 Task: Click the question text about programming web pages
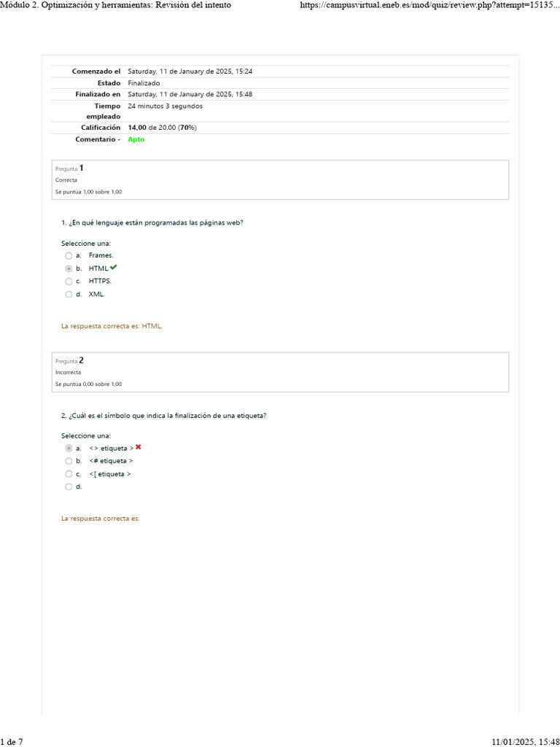(152, 223)
